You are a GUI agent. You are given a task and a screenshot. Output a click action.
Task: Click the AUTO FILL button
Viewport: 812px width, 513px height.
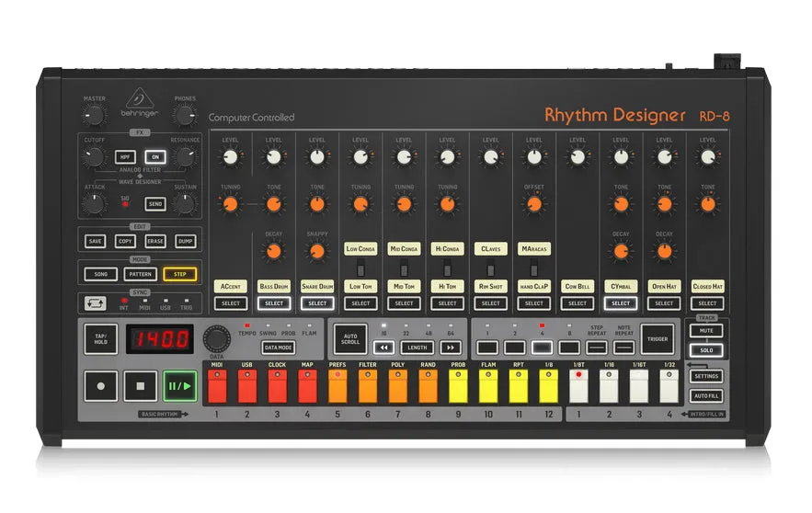(706, 396)
